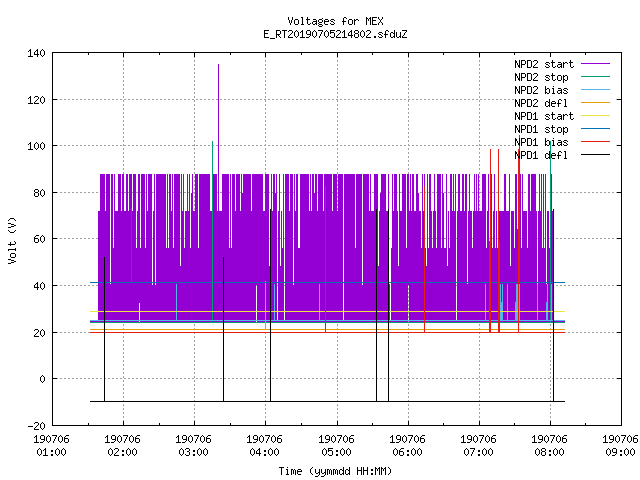Viewport: 640px width, 480px height.
Task: Click the y-axis tick value -20
Action: pyautogui.click(x=36, y=426)
